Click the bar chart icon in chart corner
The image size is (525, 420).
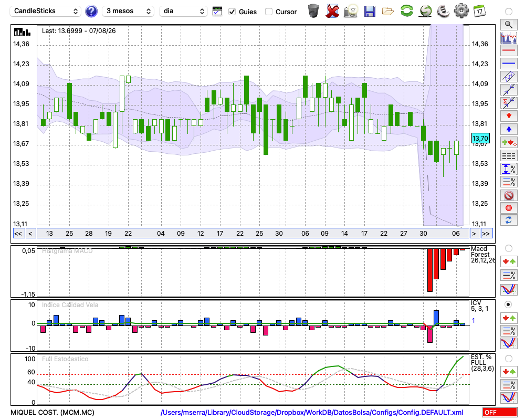23,32
